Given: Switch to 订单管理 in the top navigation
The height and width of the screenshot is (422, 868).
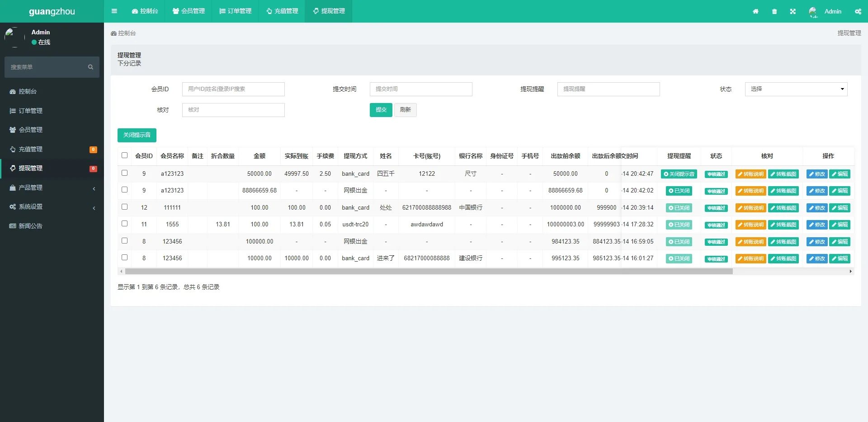Looking at the screenshot, I should (235, 11).
